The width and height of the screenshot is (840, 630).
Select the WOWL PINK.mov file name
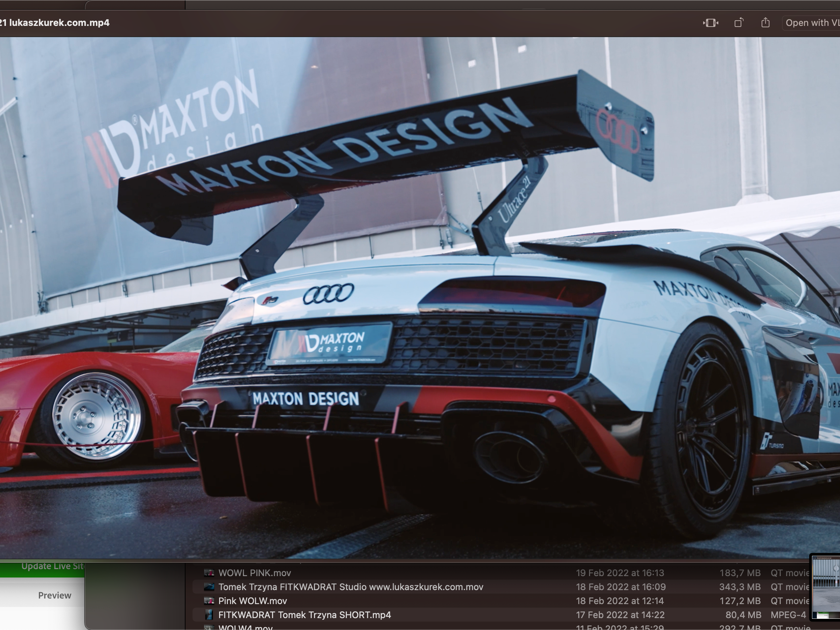(254, 573)
